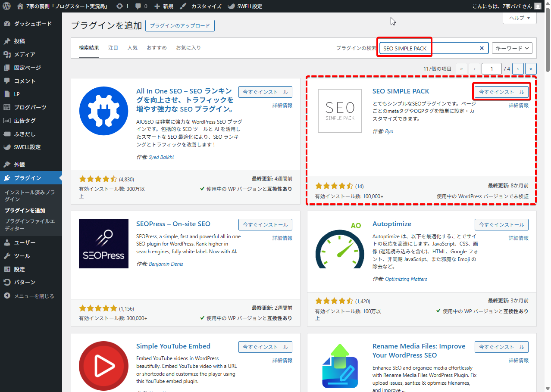Jump to last page of results
Viewport: 551px width, 392px height.
click(x=531, y=68)
